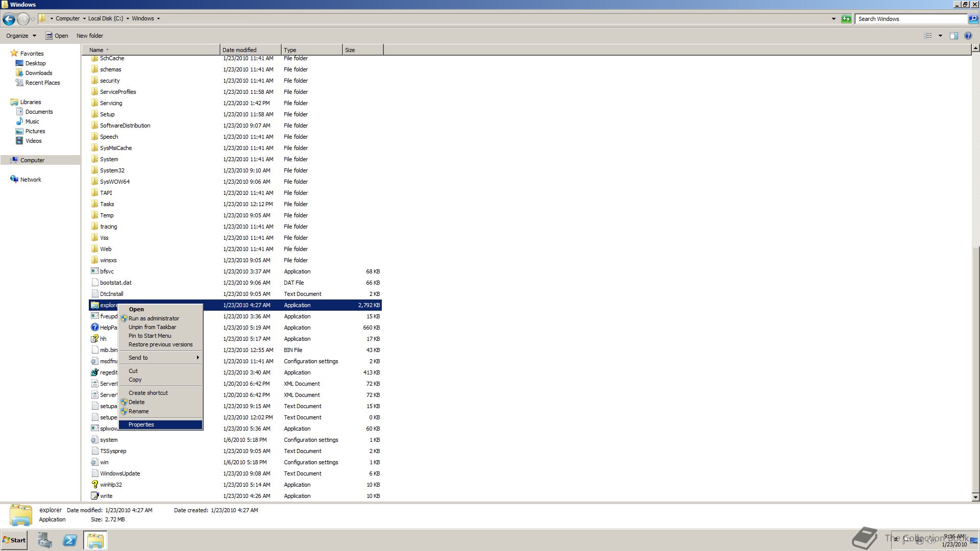Image resolution: width=980 pixels, height=551 pixels.
Task: Select the SoftwareDistribution folder icon
Action: (x=94, y=126)
